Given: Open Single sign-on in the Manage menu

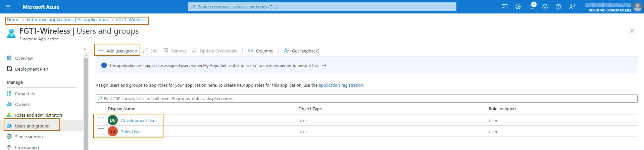Looking at the screenshot, I should pyautogui.click(x=29, y=137).
